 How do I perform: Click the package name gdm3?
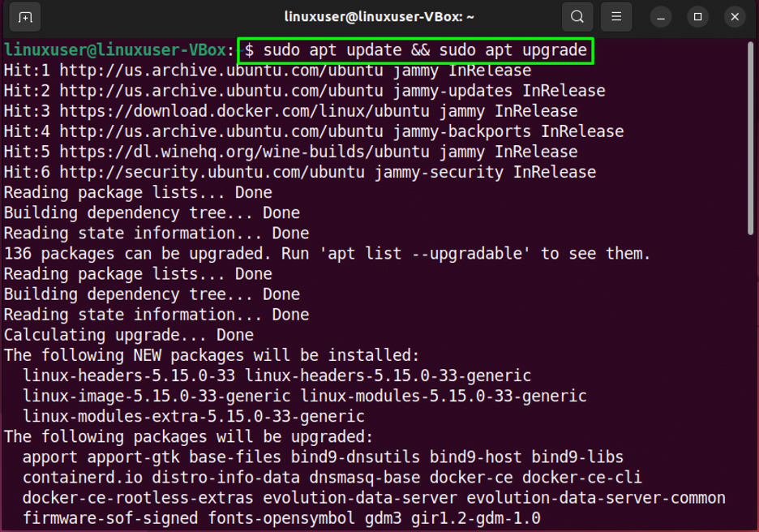(383, 518)
